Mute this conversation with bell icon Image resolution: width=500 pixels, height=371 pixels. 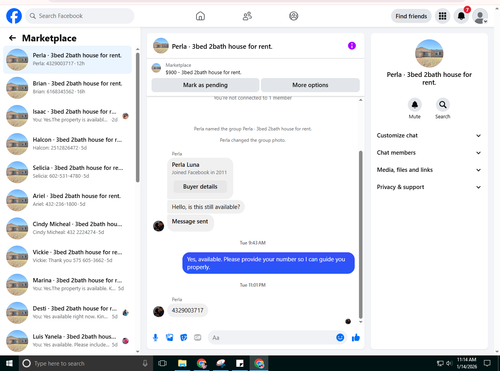click(x=415, y=105)
